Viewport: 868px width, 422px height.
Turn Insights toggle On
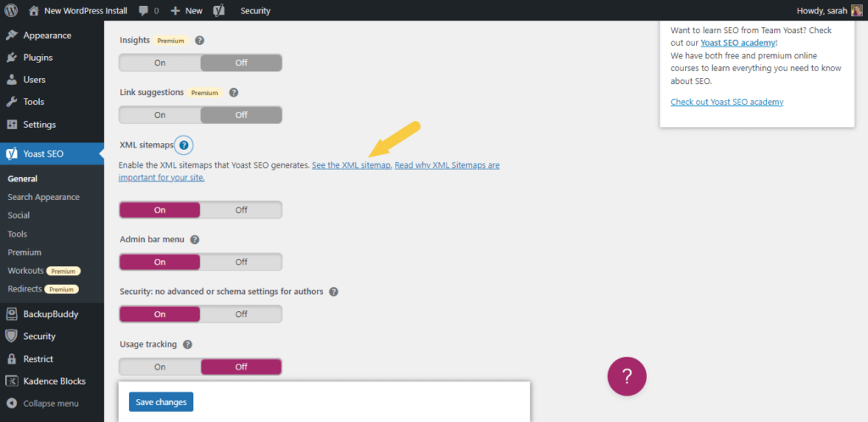pyautogui.click(x=160, y=63)
